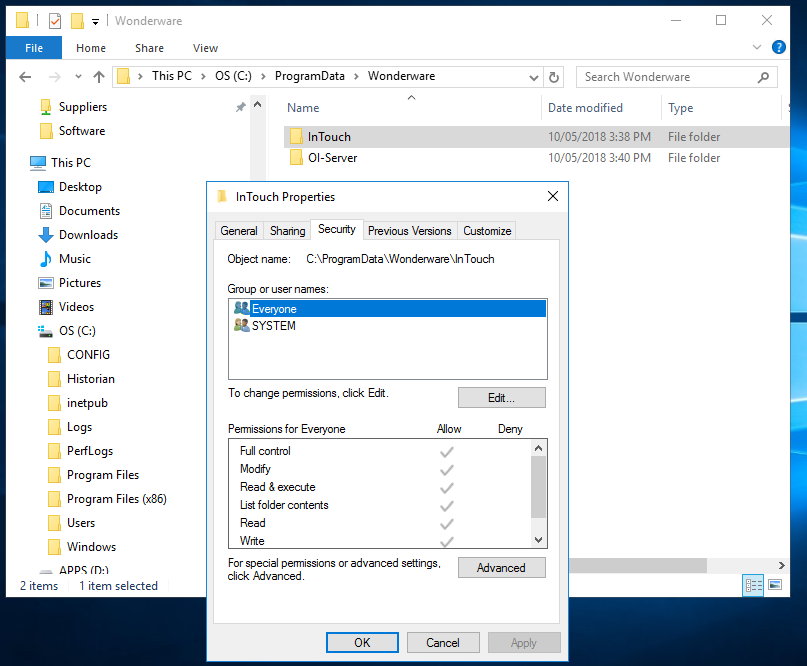Select This PC in navigation pane
The height and width of the screenshot is (666, 807).
tap(71, 163)
